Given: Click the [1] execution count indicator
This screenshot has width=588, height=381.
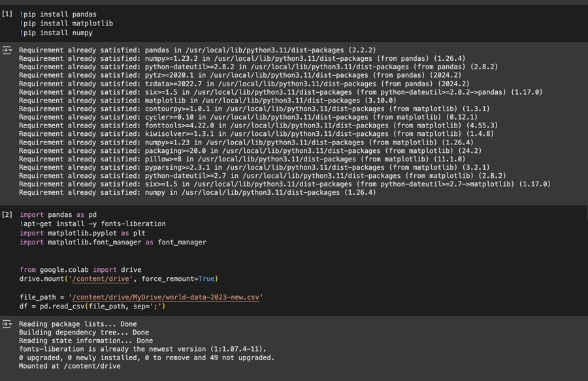Looking at the screenshot, I should tap(7, 13).
